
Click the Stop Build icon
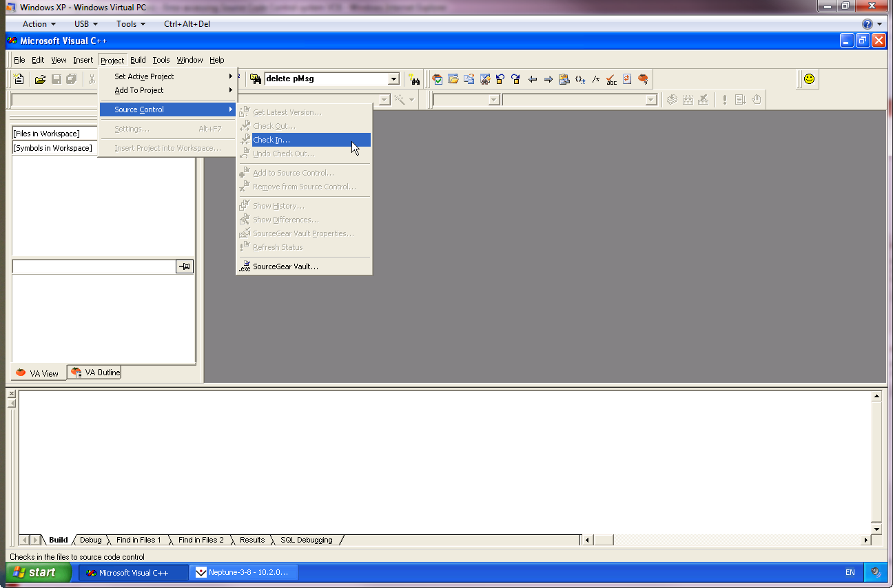(704, 100)
